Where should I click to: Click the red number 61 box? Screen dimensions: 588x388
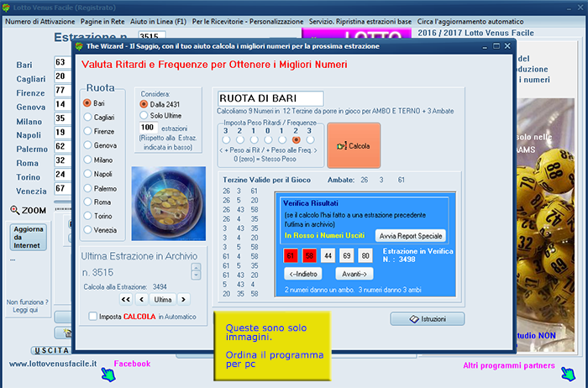point(291,255)
